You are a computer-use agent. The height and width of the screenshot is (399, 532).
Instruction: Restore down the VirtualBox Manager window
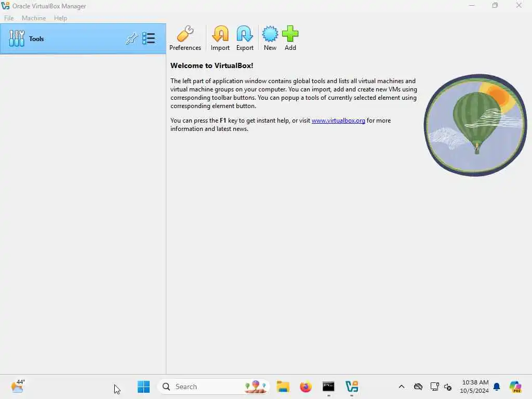[495, 5]
